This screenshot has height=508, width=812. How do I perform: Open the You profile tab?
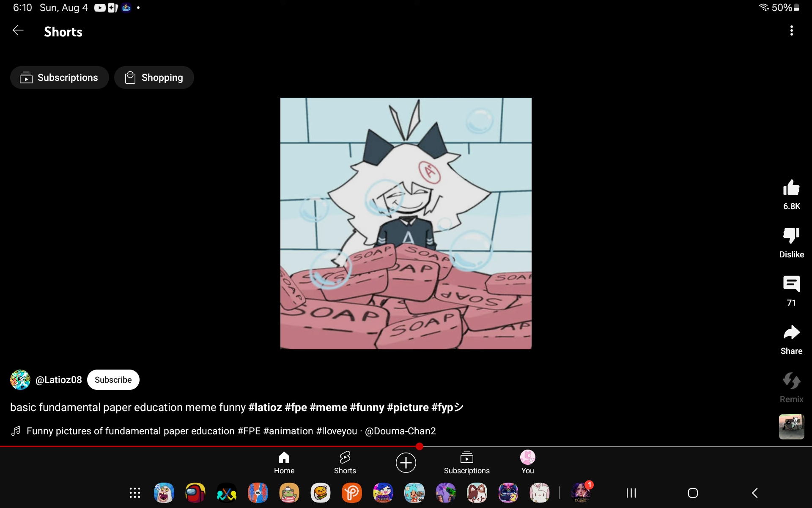tap(527, 462)
